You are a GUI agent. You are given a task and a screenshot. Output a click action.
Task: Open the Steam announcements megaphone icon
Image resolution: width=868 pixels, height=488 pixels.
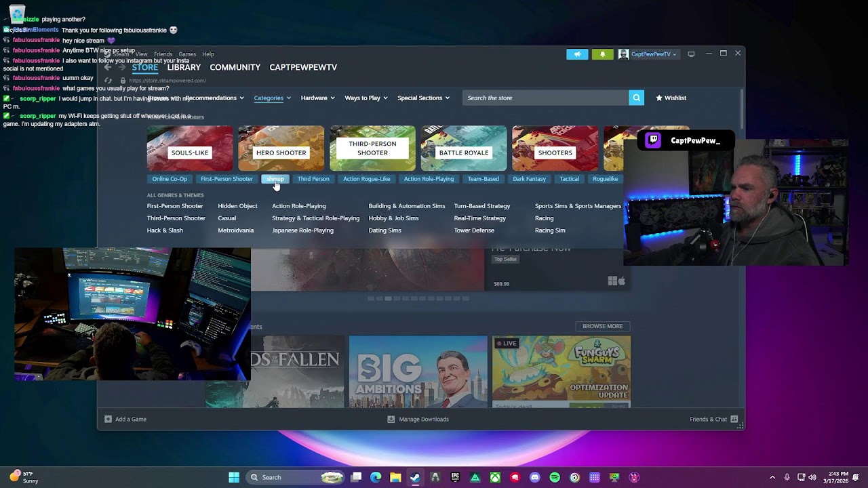click(x=577, y=54)
